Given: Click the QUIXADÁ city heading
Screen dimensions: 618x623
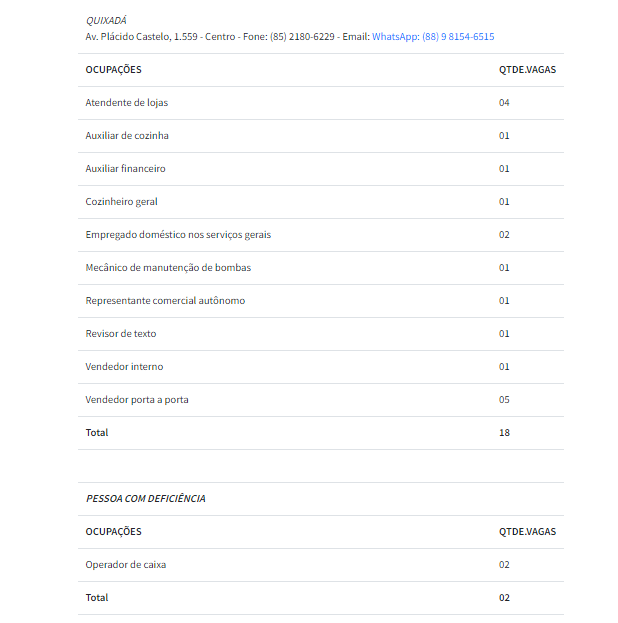Looking at the screenshot, I should tap(106, 20).
